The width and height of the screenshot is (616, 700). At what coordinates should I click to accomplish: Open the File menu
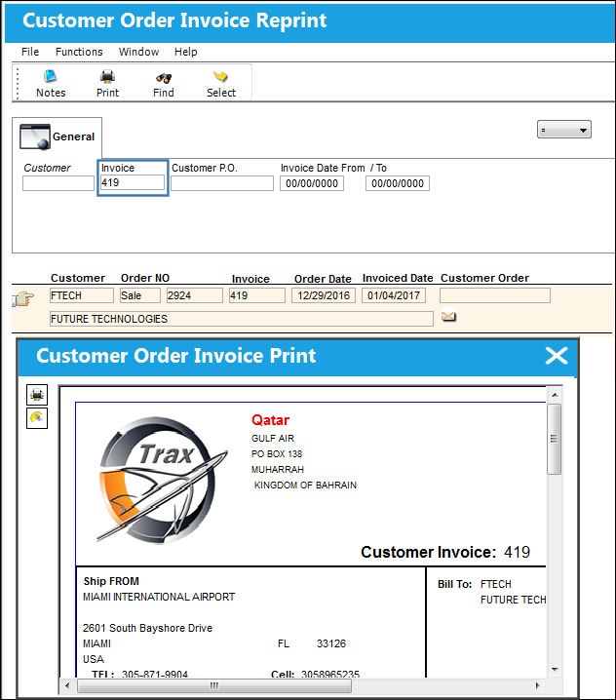(30, 52)
